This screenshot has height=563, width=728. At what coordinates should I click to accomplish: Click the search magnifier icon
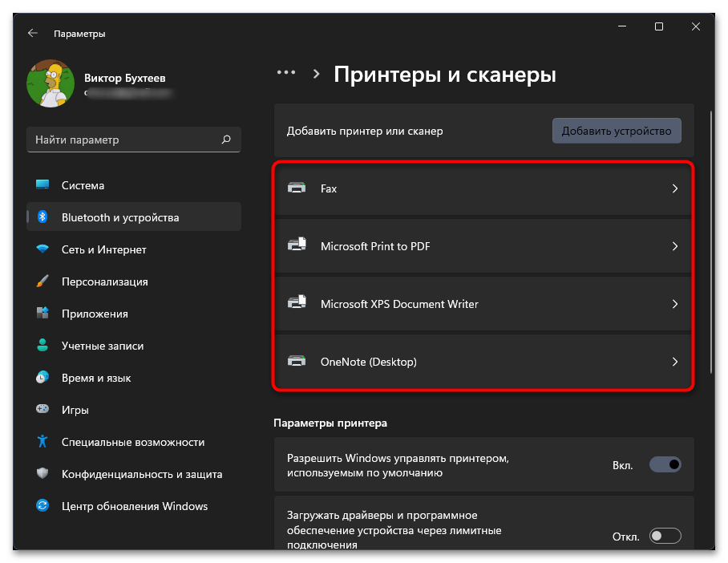(x=226, y=140)
